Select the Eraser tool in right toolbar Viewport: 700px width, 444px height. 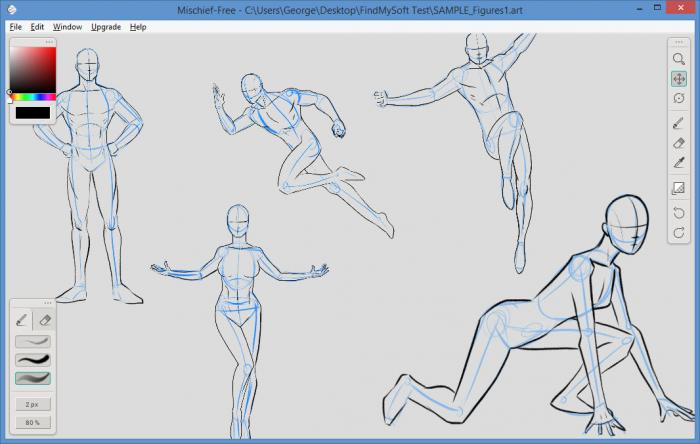pos(679,143)
